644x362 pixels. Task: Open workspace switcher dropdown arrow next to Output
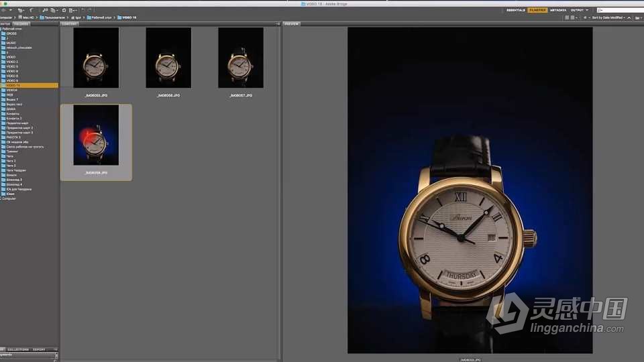588,10
